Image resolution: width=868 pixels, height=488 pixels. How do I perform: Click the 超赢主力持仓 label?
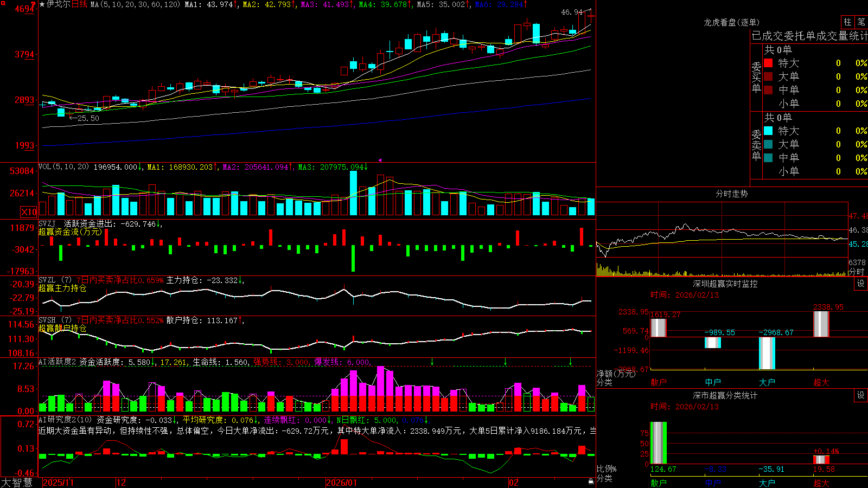(x=62, y=288)
